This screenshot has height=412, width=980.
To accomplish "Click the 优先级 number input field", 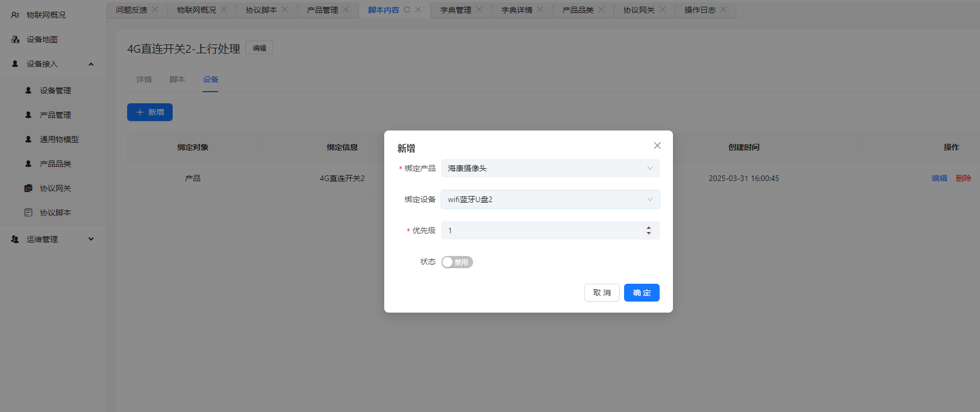I will pos(541,230).
